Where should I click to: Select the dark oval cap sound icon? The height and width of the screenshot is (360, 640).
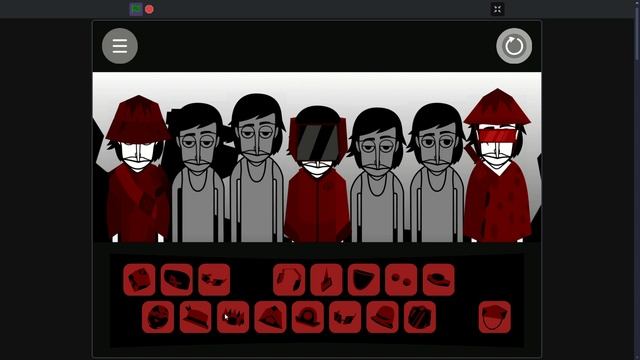(x=177, y=280)
